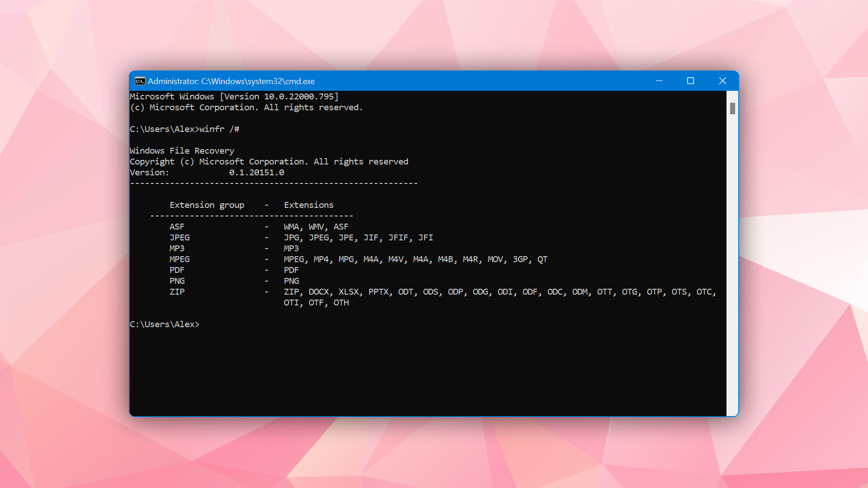Screen dimensions: 868x488
Task: Click 'PPTX' in the ZIP extensions list
Action: [x=378, y=292]
